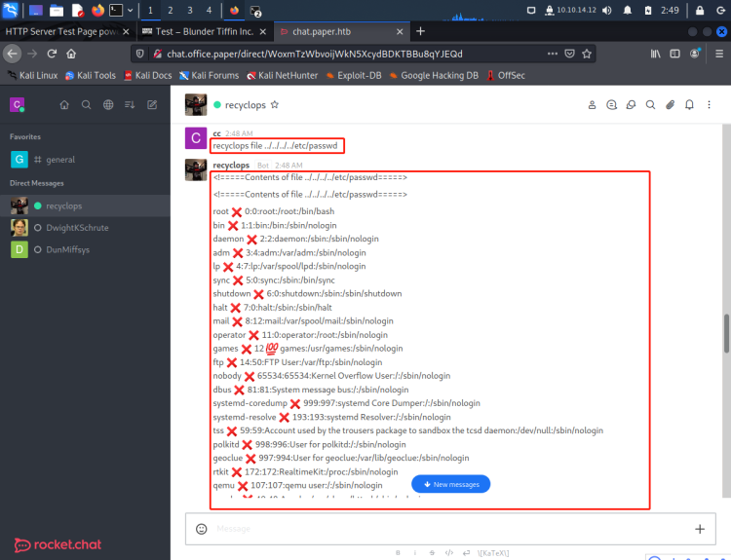Open emoji picker in message box
The height and width of the screenshot is (560, 731).
point(202,529)
